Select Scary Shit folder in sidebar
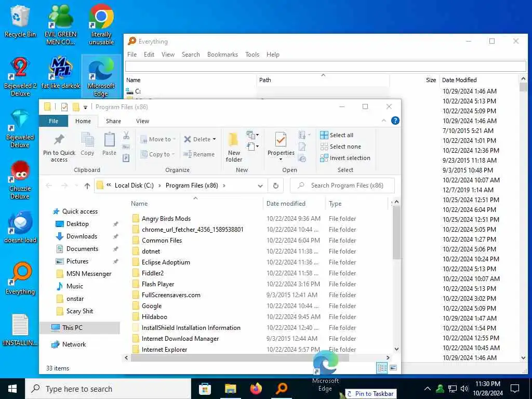The height and width of the screenshot is (399, 532). [79, 311]
